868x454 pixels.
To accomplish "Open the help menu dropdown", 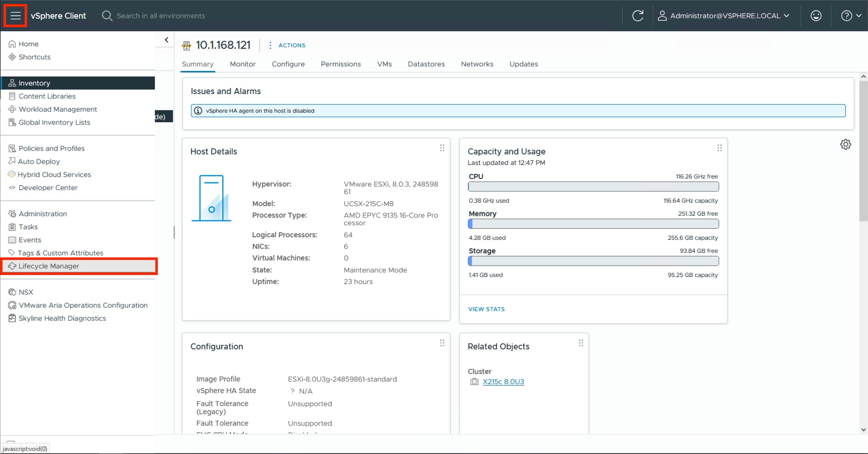I will 851,16.
